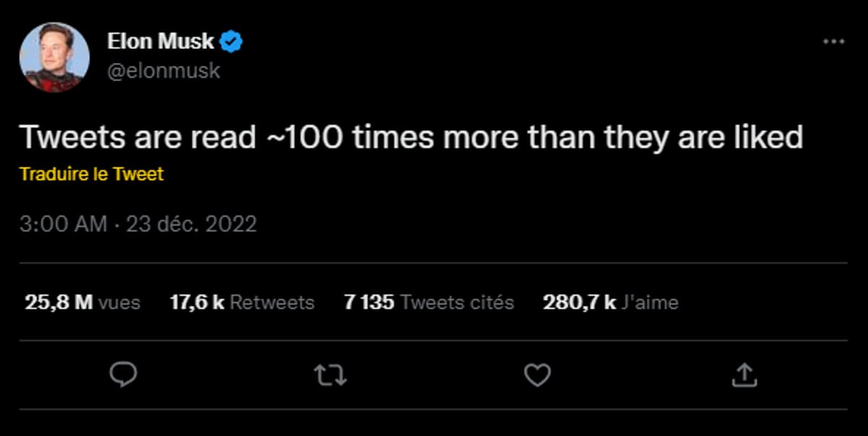The width and height of the screenshot is (868, 436).
Task: Open the three-dot more options menu
Action: click(833, 42)
